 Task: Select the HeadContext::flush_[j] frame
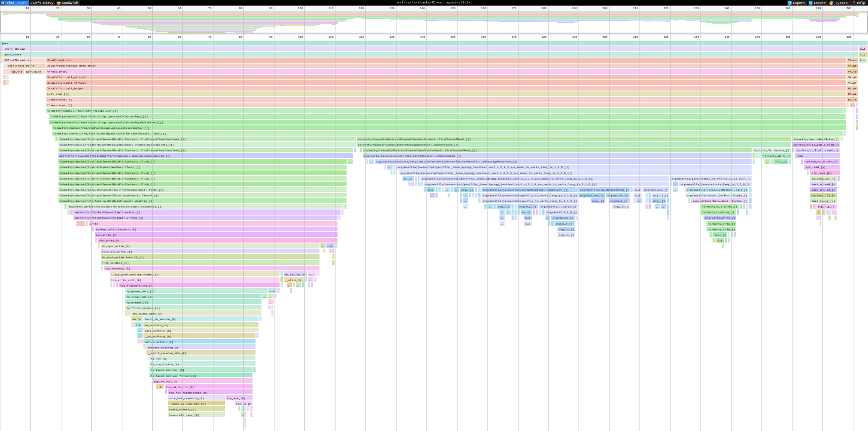point(202,190)
